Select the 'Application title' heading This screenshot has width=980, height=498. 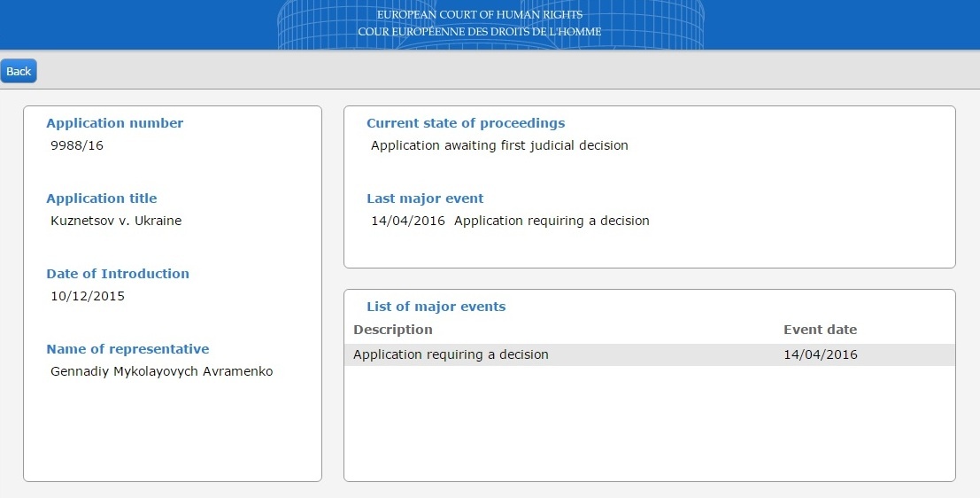pyautogui.click(x=101, y=198)
